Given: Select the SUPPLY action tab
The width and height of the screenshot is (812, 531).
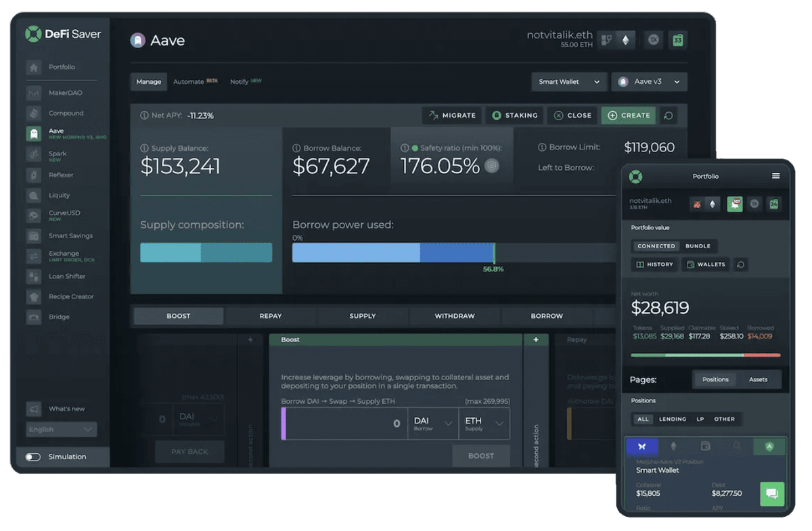Looking at the screenshot, I should pyautogui.click(x=363, y=316).
